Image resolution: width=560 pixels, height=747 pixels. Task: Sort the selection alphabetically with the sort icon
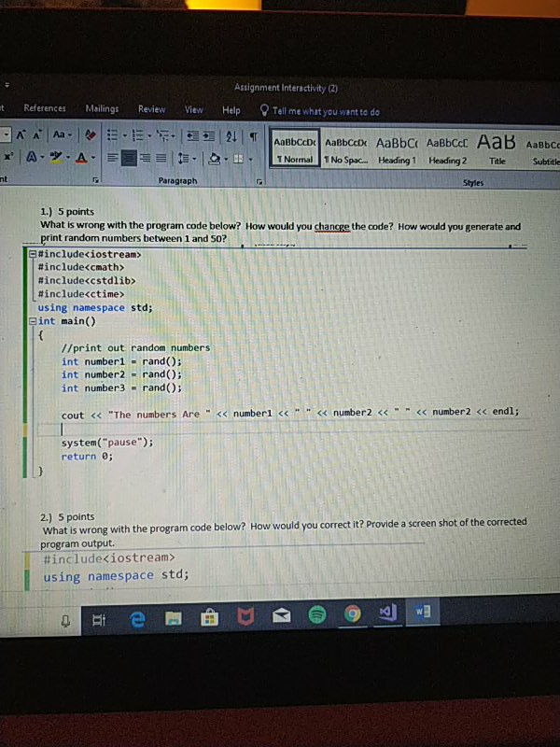[231, 137]
